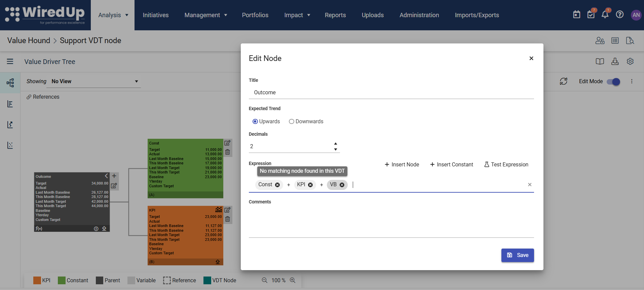Screen dimensions: 644x290
Task: Close the Edit Node dialog
Action: (531, 58)
